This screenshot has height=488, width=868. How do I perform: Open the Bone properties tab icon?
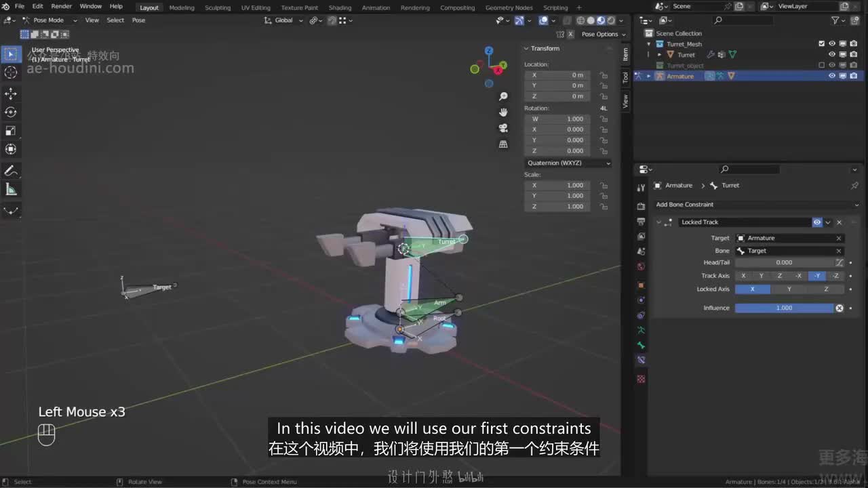[641, 345]
